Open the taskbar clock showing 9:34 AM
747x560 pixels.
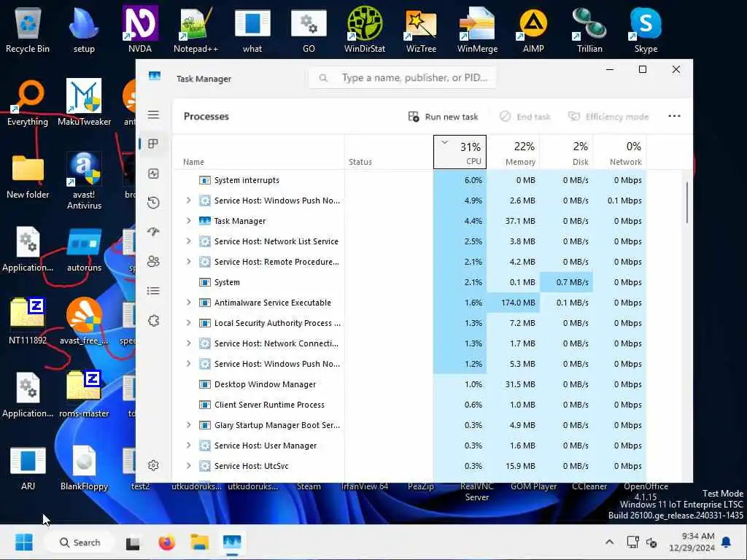point(692,542)
